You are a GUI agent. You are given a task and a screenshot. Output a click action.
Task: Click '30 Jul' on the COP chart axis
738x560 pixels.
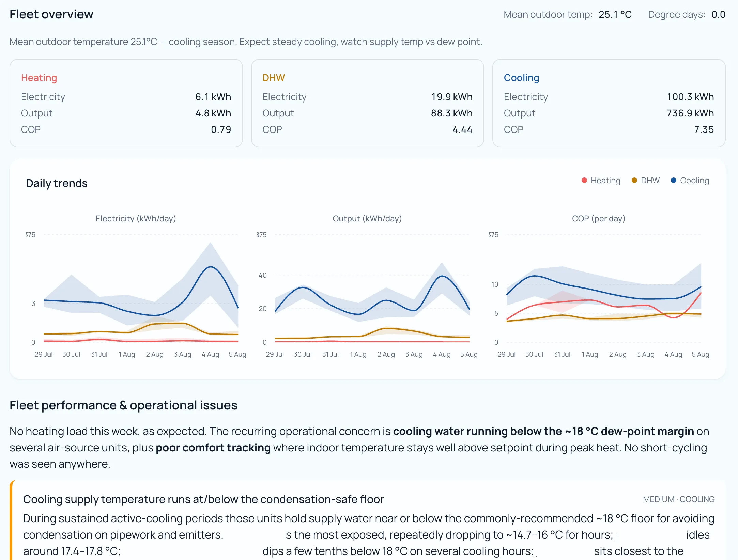tap(534, 354)
